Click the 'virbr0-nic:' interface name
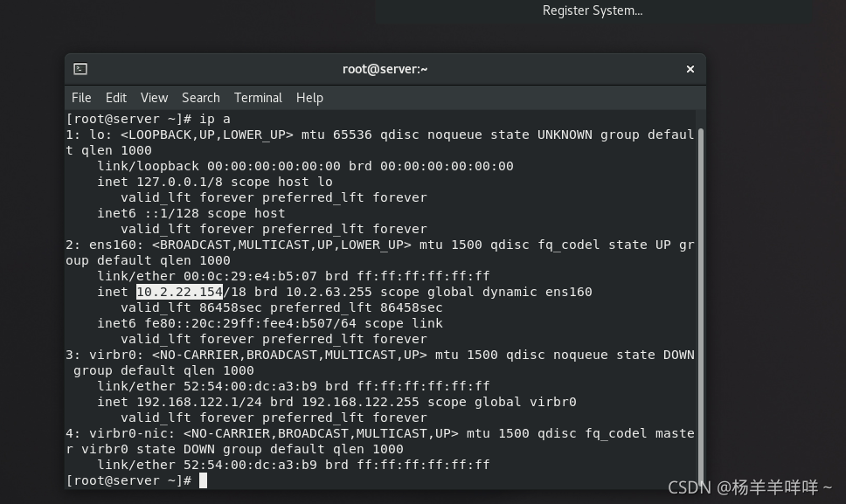The image size is (846, 504). pyautogui.click(x=132, y=433)
